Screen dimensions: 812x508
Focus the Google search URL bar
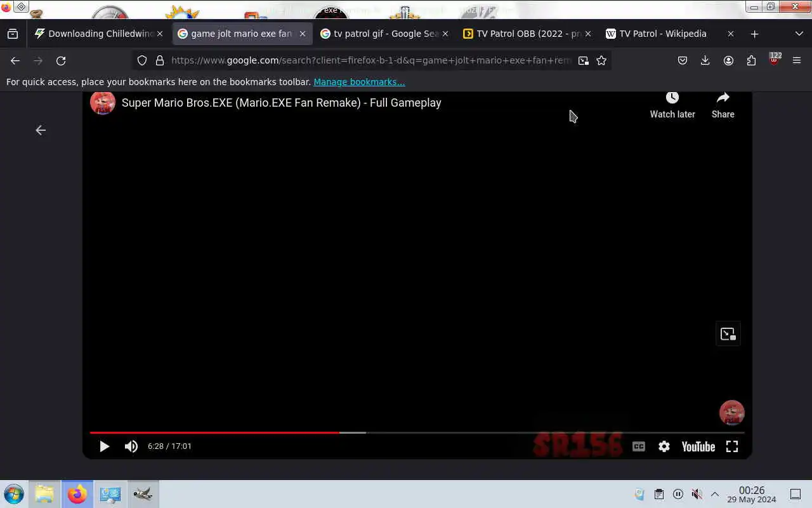click(x=371, y=60)
